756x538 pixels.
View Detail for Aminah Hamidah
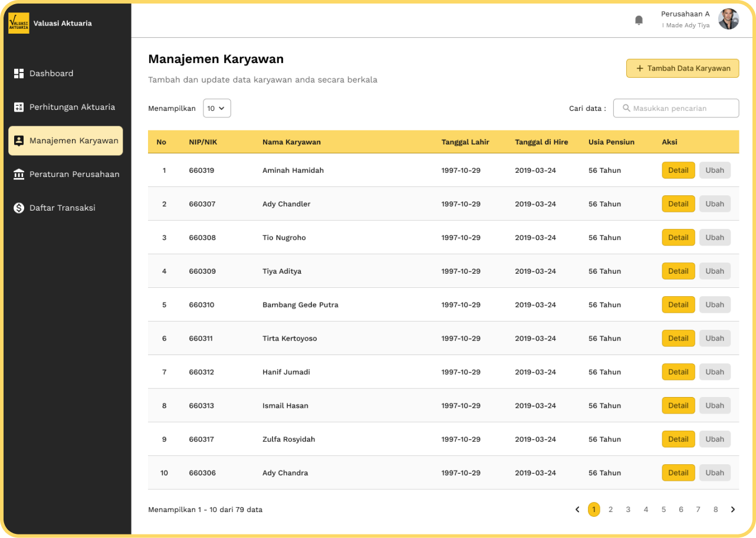point(678,170)
